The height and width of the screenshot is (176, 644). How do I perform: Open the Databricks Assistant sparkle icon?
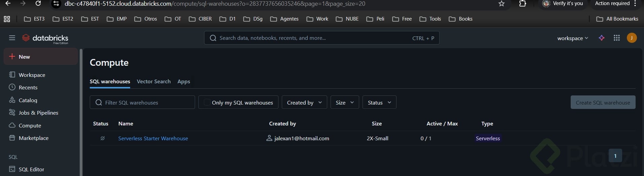[x=602, y=38]
